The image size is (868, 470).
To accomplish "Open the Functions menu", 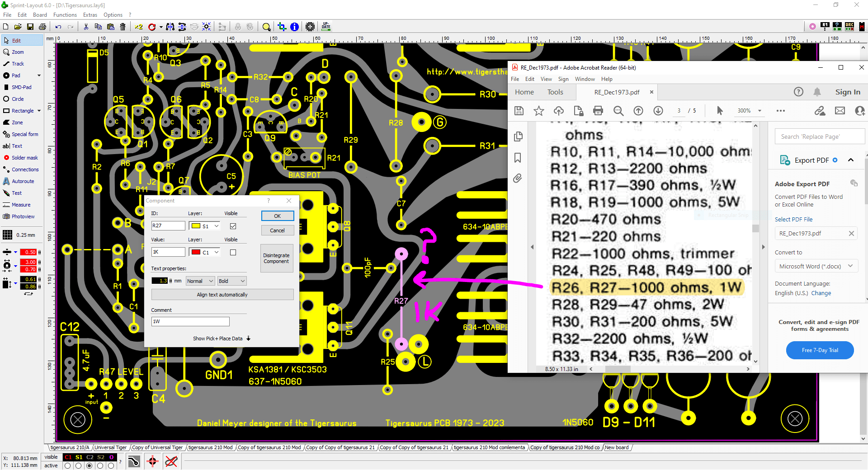I will tap(65, 15).
